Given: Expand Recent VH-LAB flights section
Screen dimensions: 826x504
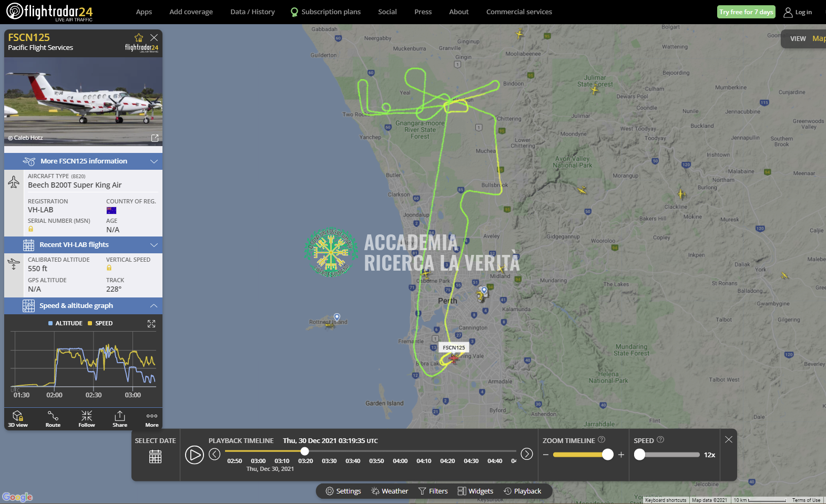Looking at the screenshot, I should (x=84, y=245).
